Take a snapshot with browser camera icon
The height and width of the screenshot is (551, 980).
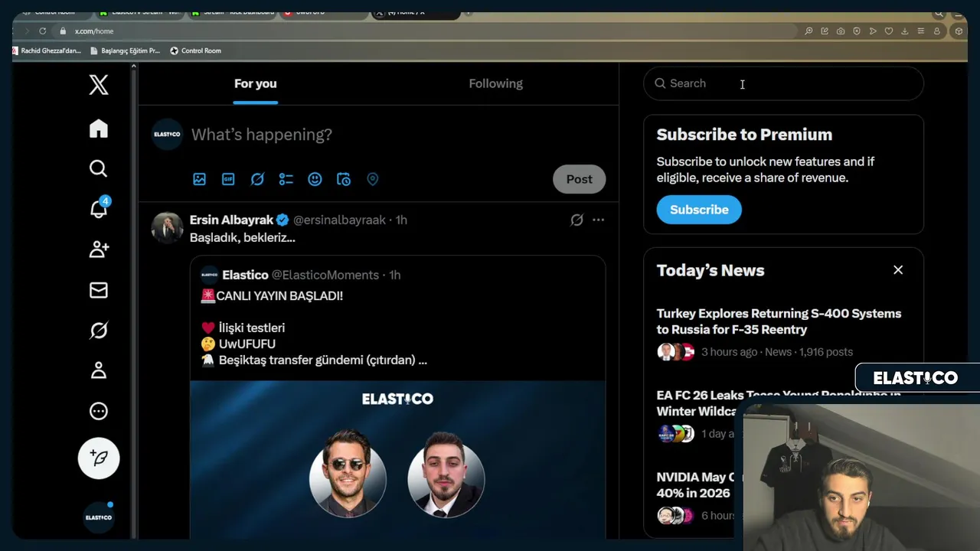pyautogui.click(x=841, y=31)
